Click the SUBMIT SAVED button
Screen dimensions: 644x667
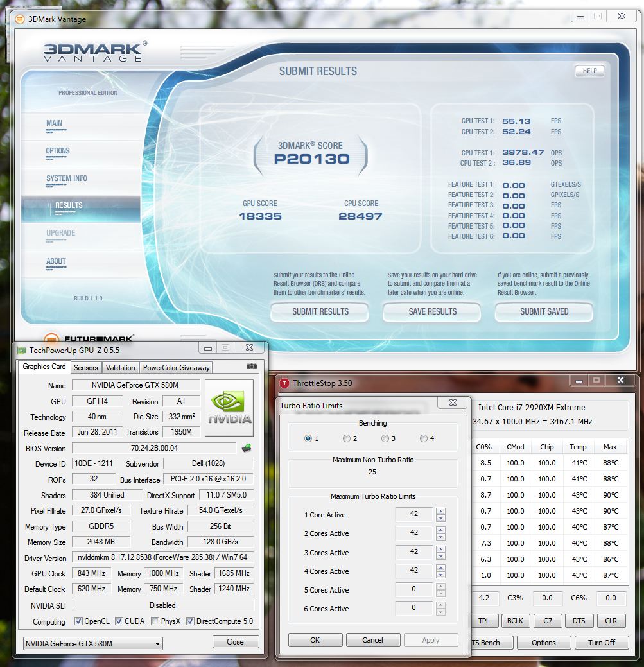544,312
